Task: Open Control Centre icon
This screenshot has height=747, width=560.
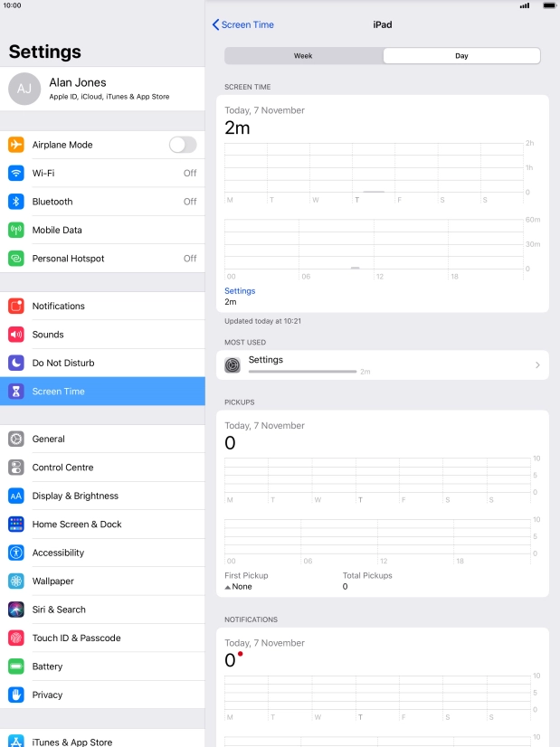Action: tap(16, 468)
